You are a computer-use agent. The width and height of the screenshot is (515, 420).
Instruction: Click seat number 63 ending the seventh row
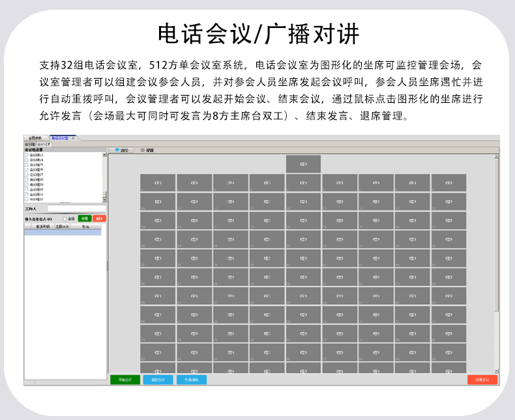point(449,296)
